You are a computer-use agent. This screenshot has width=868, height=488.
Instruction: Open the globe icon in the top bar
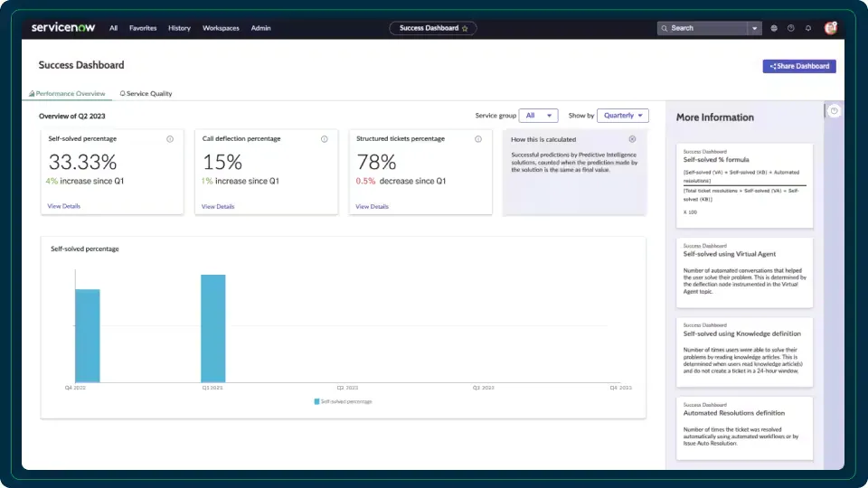click(x=774, y=28)
